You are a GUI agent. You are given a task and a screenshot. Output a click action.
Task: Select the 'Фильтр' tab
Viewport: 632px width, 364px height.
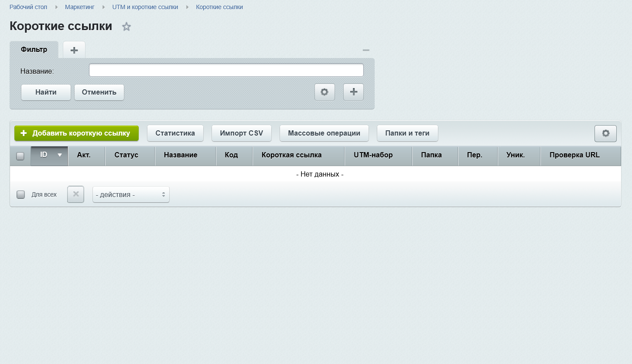click(x=34, y=49)
